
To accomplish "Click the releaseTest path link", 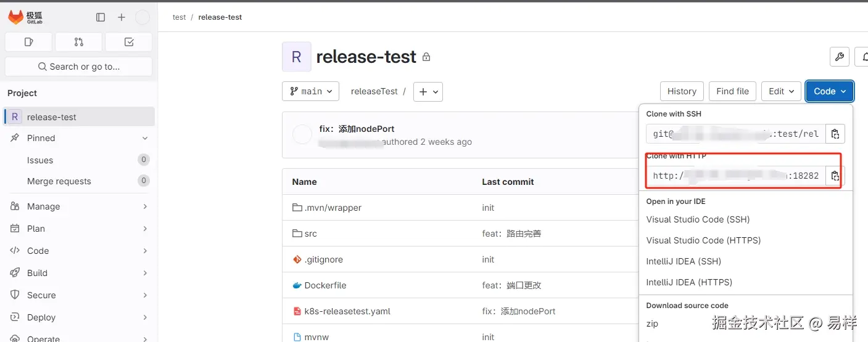I will (x=374, y=91).
